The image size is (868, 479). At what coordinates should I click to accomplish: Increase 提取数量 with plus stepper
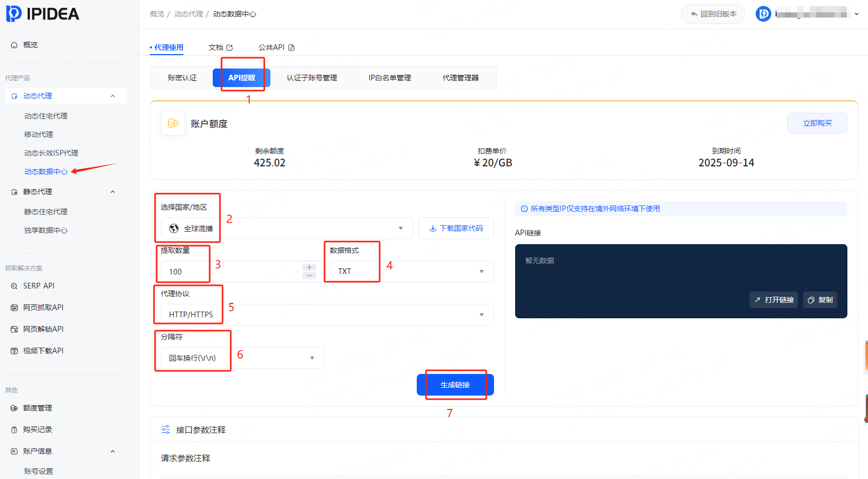click(309, 267)
